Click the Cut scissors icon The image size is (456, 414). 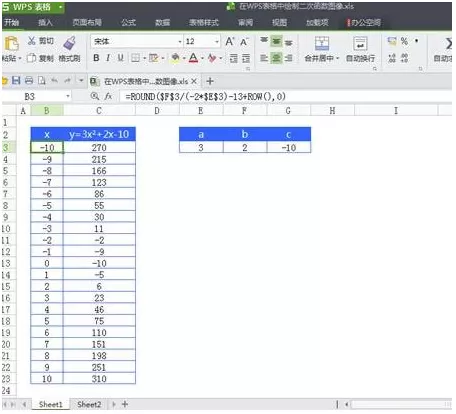(31, 41)
